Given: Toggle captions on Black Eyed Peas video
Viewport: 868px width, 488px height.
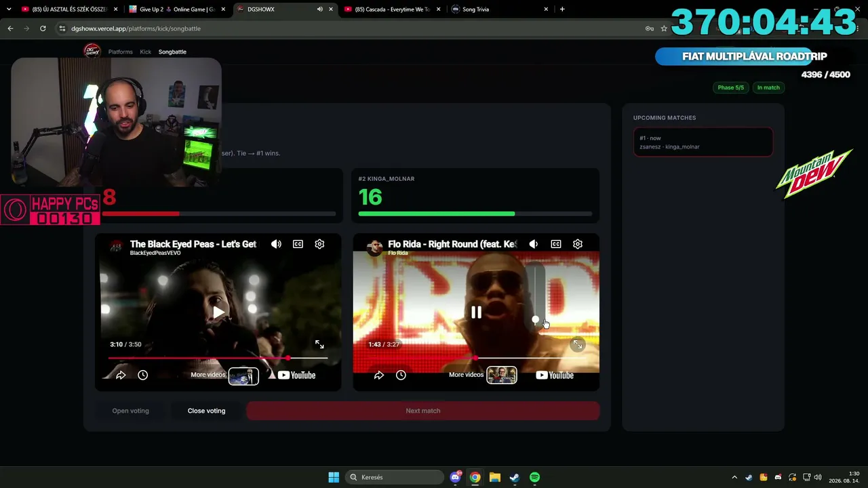Looking at the screenshot, I should [x=298, y=244].
